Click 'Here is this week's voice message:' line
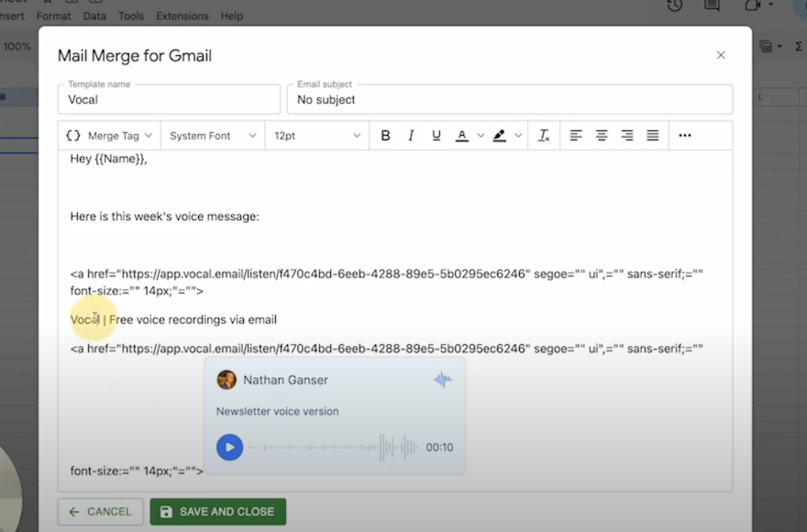807x532 pixels. tap(165, 216)
